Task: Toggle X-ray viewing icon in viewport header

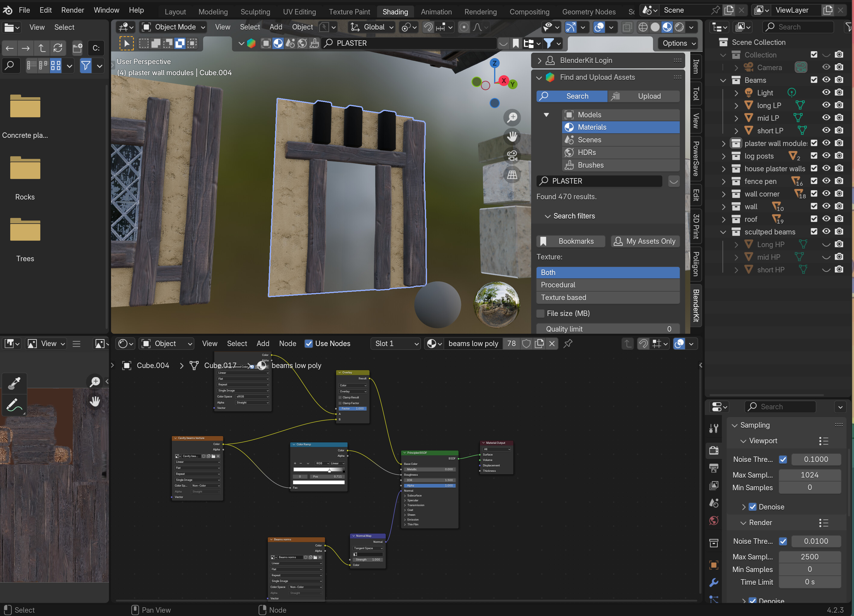Action: (x=627, y=27)
